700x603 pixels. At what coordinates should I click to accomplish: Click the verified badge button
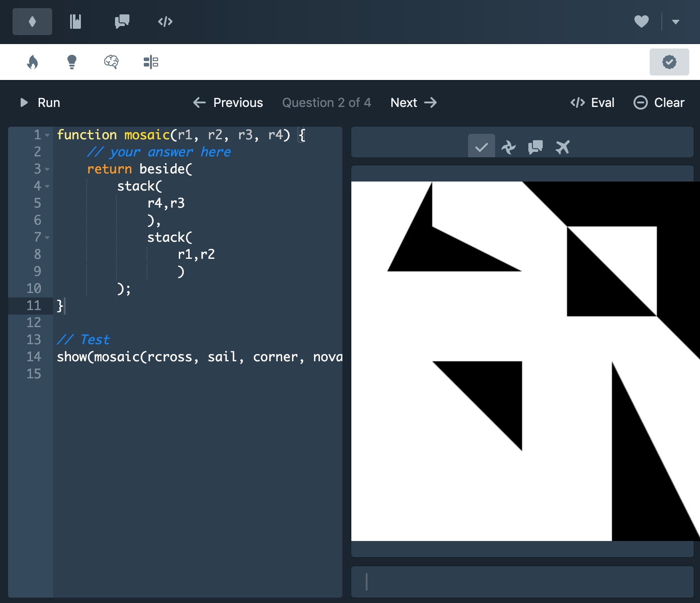[669, 62]
